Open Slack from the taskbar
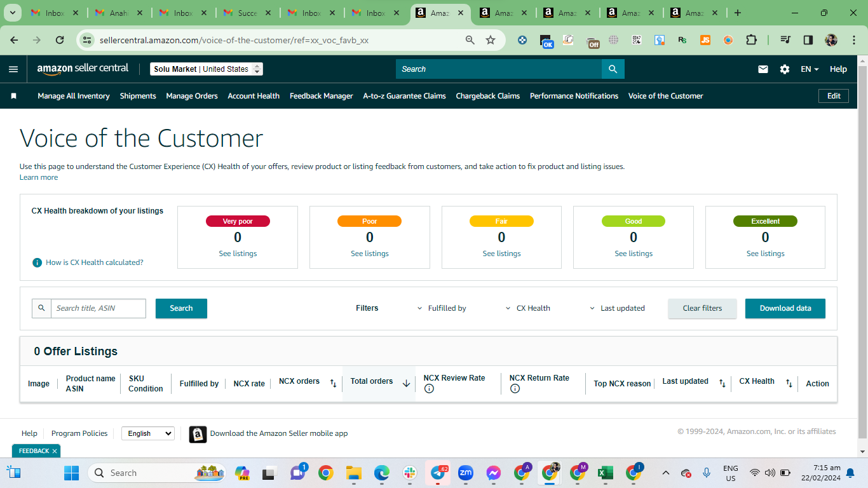 point(409,473)
